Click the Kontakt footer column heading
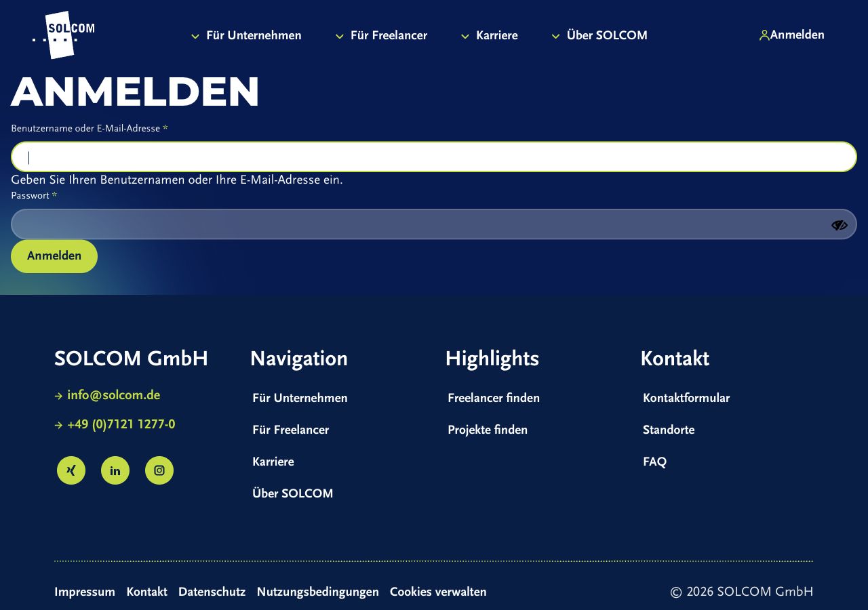 tap(675, 359)
